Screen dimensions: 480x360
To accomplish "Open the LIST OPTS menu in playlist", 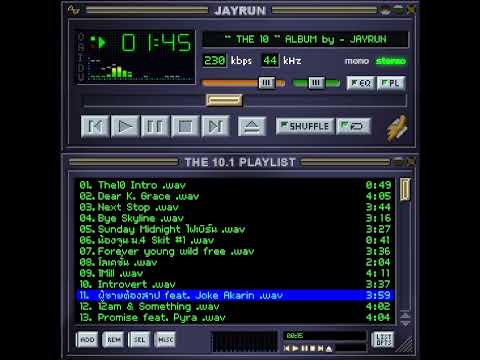I will (383, 339).
